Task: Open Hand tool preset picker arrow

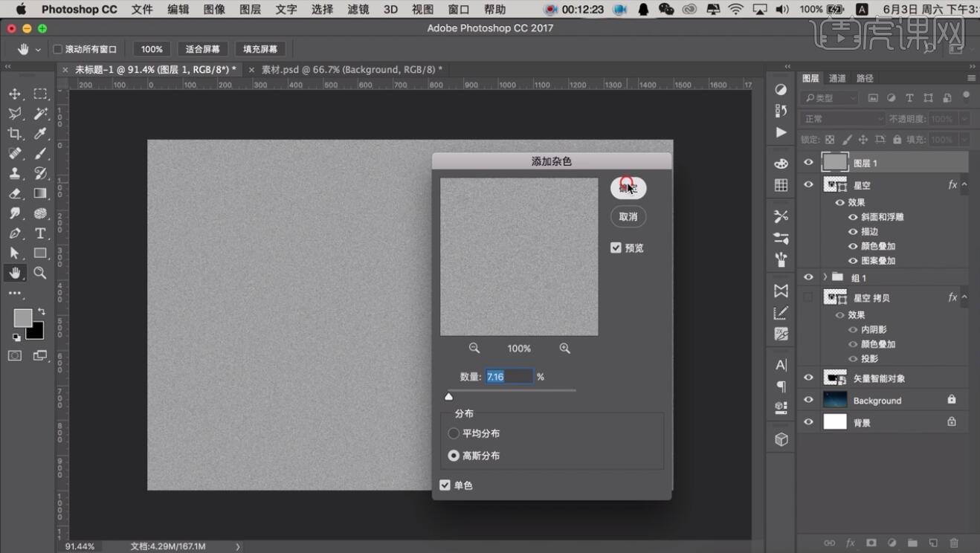Action: [38, 50]
